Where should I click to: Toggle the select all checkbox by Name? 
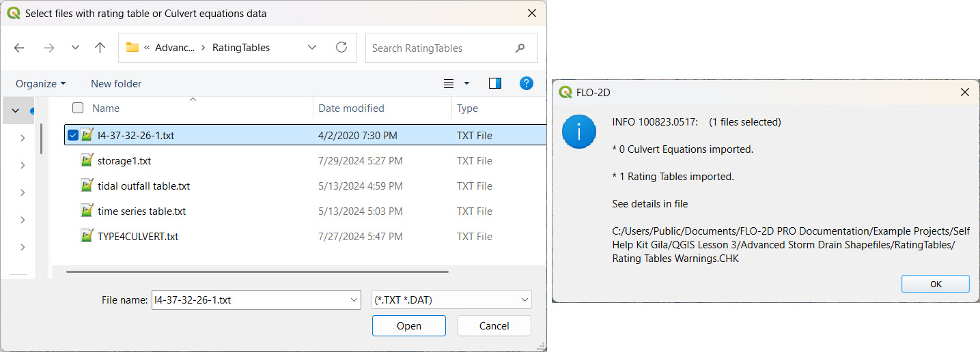[x=79, y=108]
